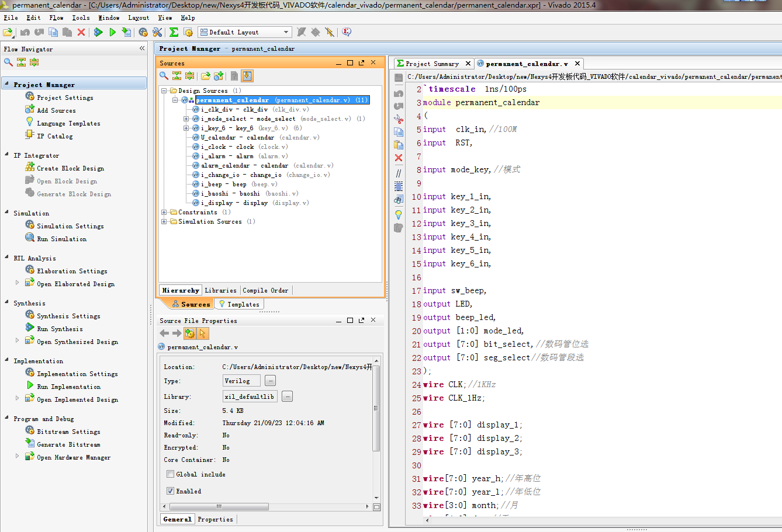Toggle line comment using the // icon
Viewport: 782px width, 532px height.
pyautogui.click(x=399, y=173)
